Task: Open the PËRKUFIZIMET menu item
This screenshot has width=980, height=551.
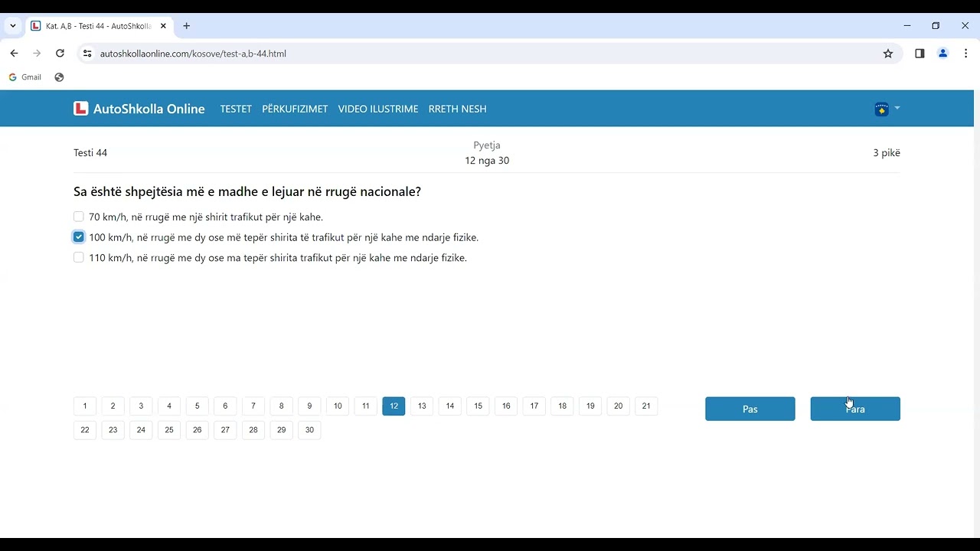Action: coord(295,109)
